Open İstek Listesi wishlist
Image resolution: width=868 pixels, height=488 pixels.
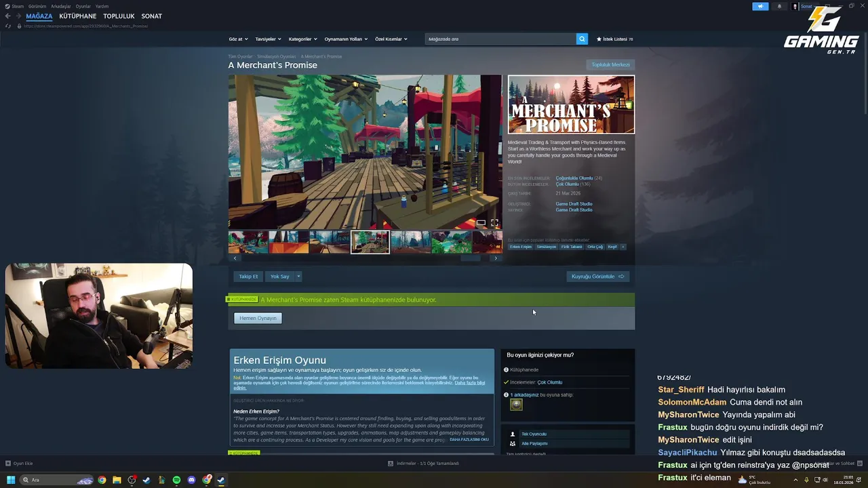(x=614, y=39)
